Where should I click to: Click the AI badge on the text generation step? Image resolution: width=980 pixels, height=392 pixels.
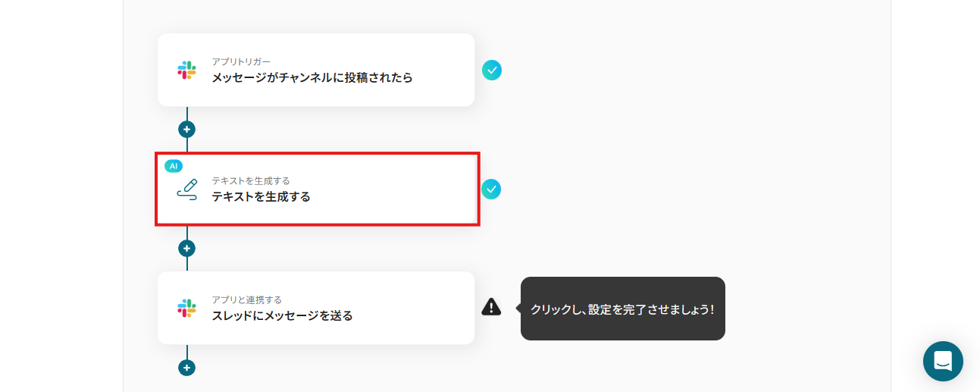click(174, 166)
